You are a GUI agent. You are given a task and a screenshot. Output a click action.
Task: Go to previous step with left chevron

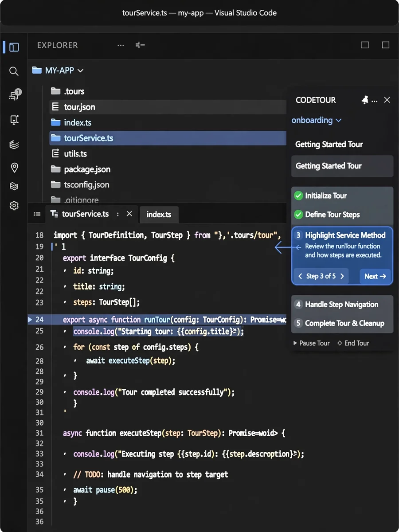(x=300, y=276)
